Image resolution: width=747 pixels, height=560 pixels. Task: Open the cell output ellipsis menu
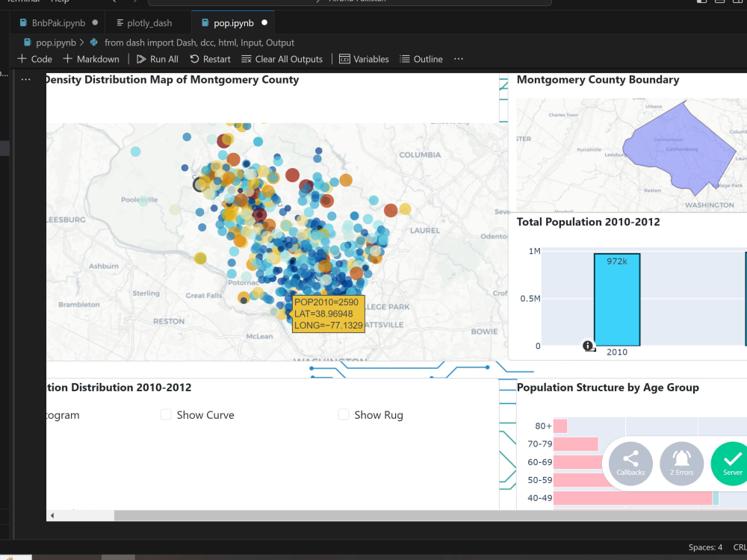25,80
